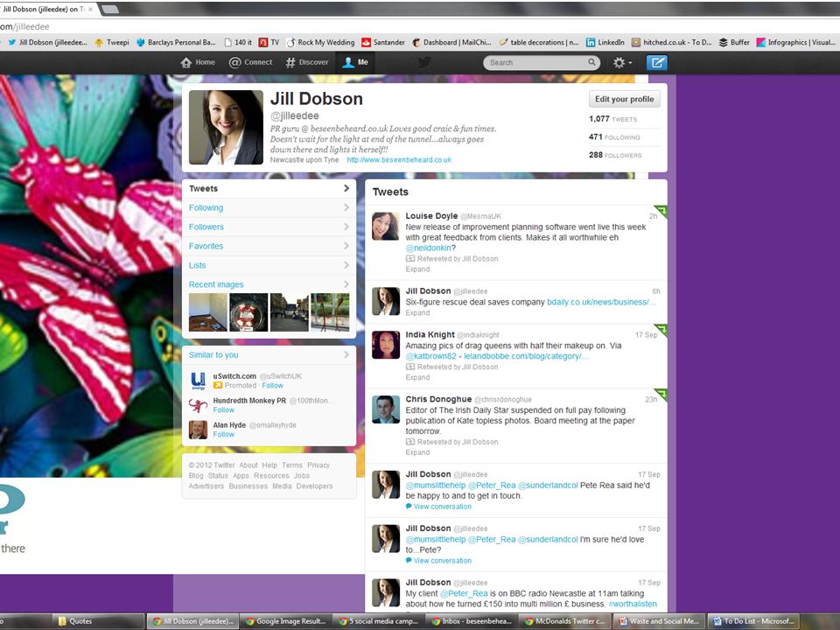840x630 pixels.
Task: Open the #worthalisten hashtag
Action: coord(633,605)
